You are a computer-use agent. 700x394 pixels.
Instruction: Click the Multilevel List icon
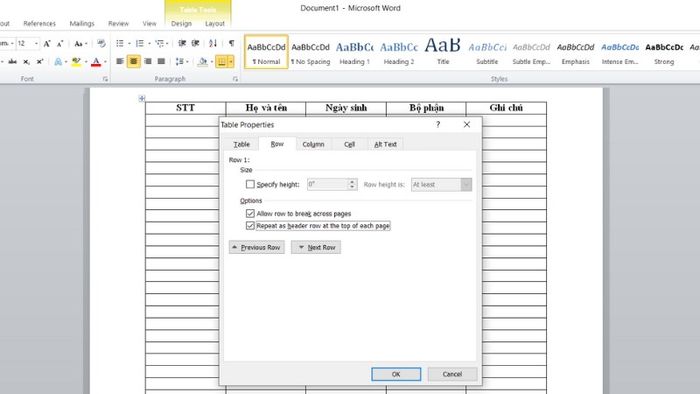click(x=160, y=43)
